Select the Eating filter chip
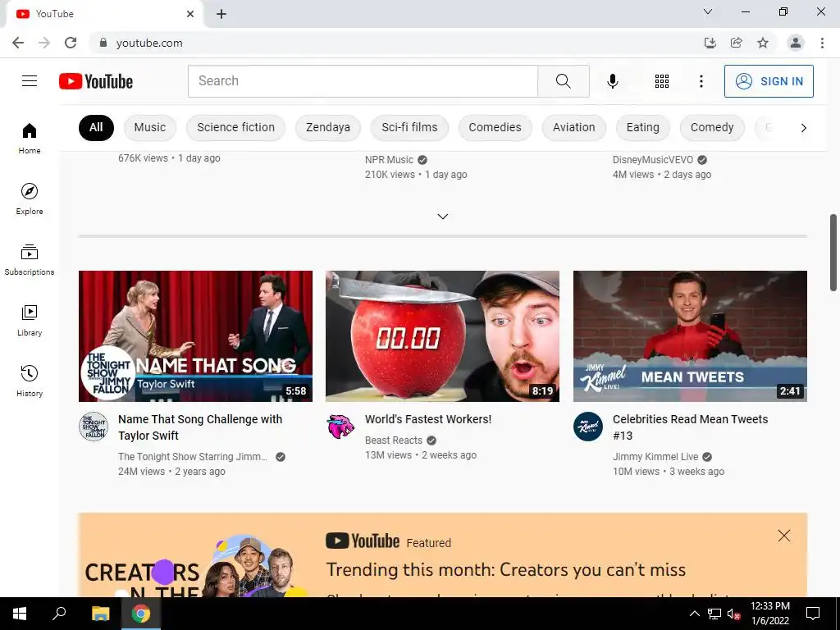Image resolution: width=840 pixels, height=630 pixels. click(x=643, y=127)
